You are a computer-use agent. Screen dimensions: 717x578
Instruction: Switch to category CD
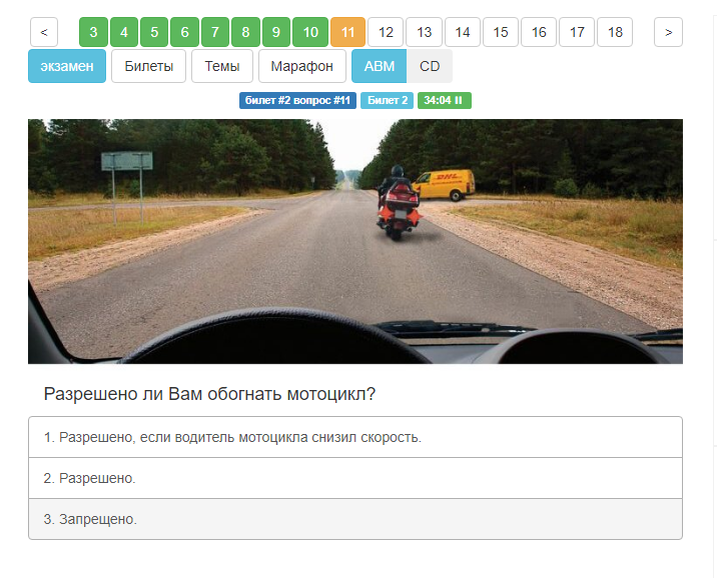click(429, 66)
